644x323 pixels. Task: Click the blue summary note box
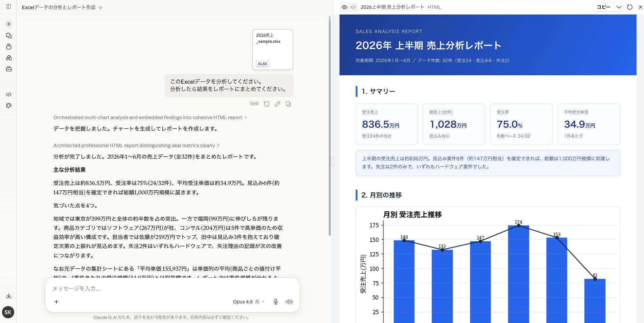click(x=488, y=163)
